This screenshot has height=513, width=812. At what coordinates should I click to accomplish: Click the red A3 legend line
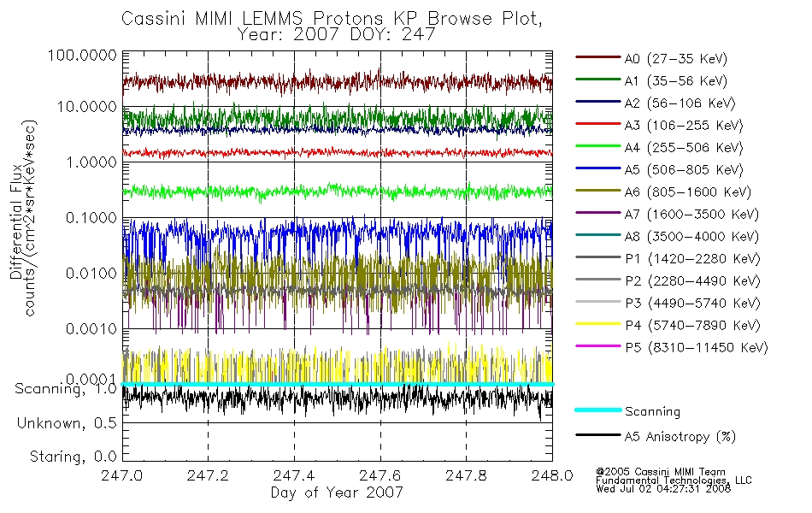[598, 124]
